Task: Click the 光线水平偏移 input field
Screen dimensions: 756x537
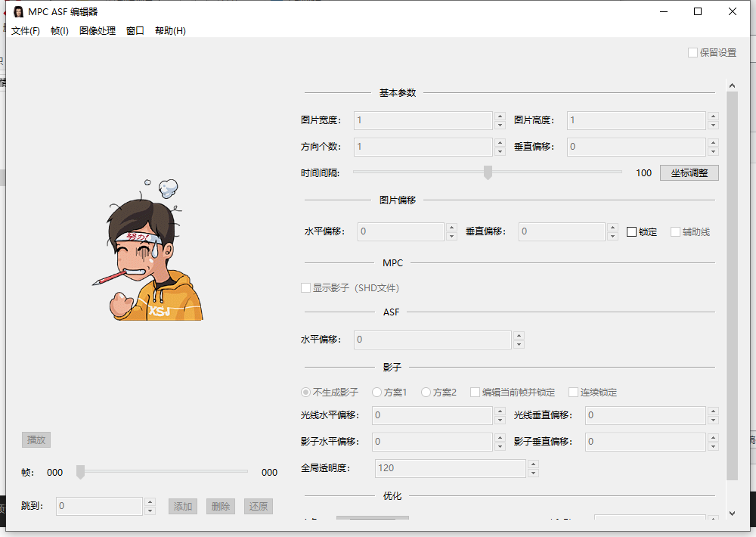Action: pos(432,415)
